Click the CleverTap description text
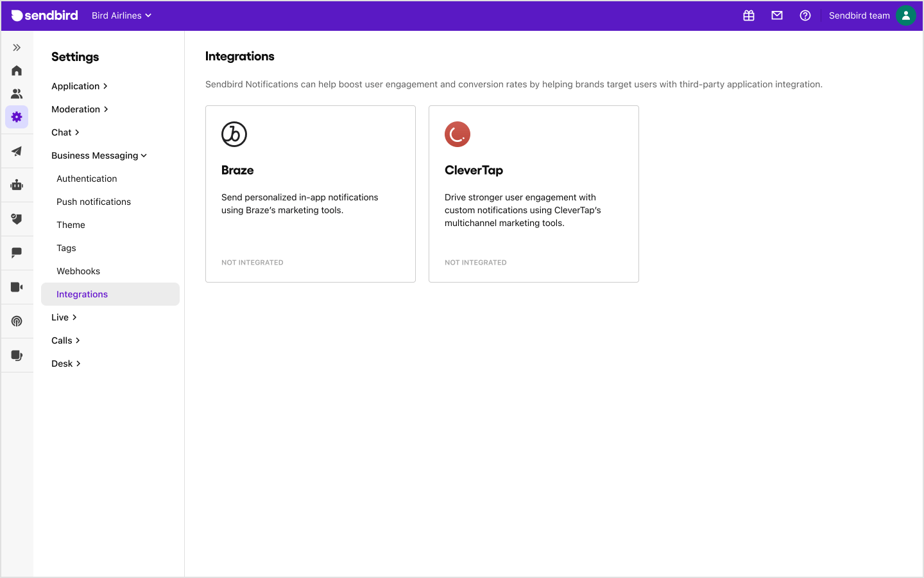This screenshot has width=924, height=578. point(523,210)
